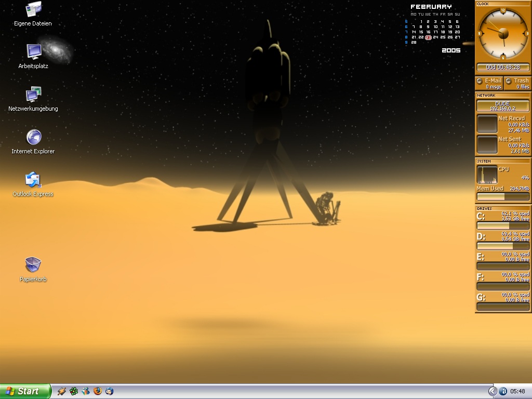Select the Internet Explorer desktop icon
This screenshot has width=532, height=399.
point(33,142)
